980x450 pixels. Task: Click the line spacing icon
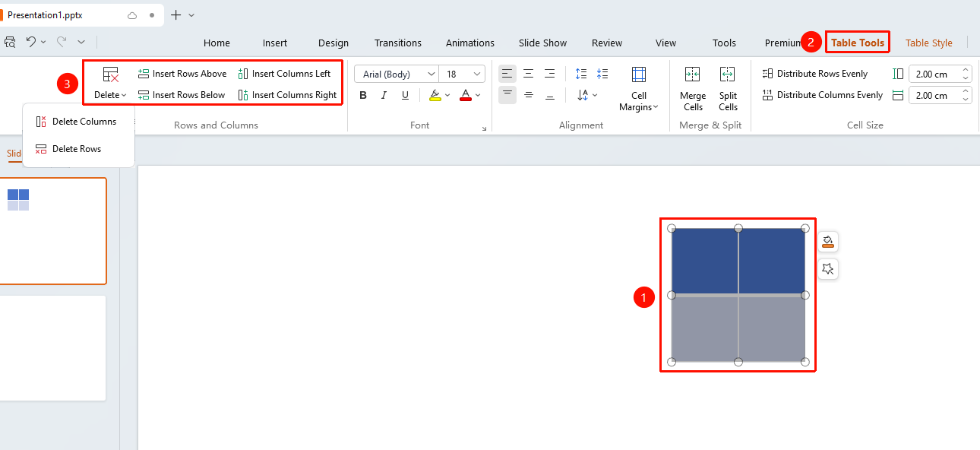(581, 74)
